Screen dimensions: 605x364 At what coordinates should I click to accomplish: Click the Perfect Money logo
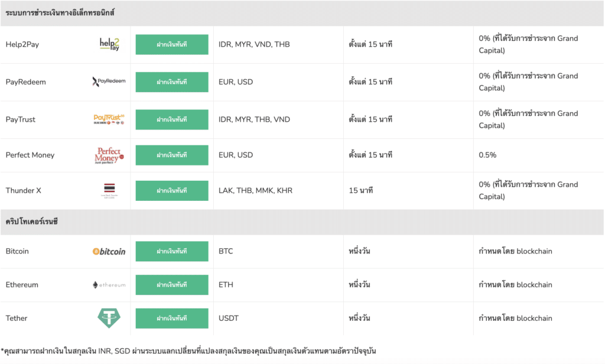(109, 155)
